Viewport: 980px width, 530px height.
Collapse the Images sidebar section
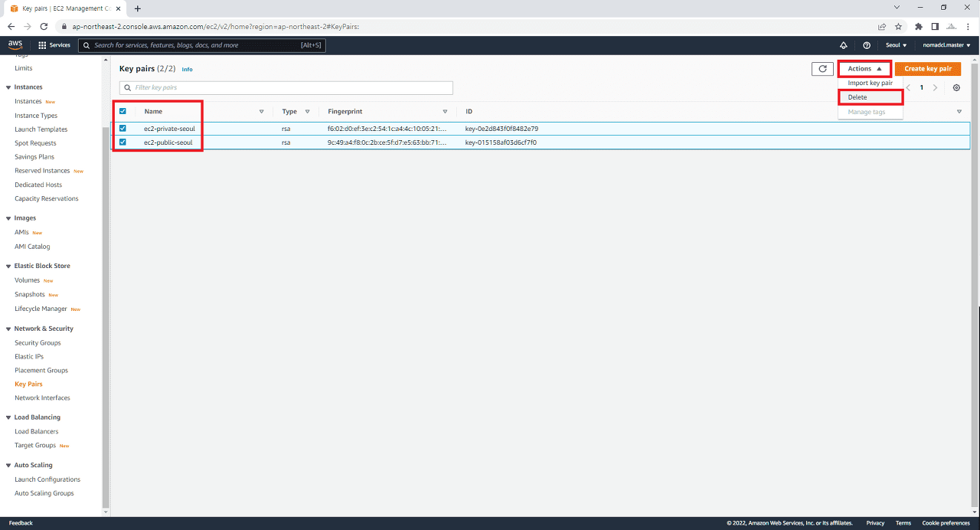[8, 218]
